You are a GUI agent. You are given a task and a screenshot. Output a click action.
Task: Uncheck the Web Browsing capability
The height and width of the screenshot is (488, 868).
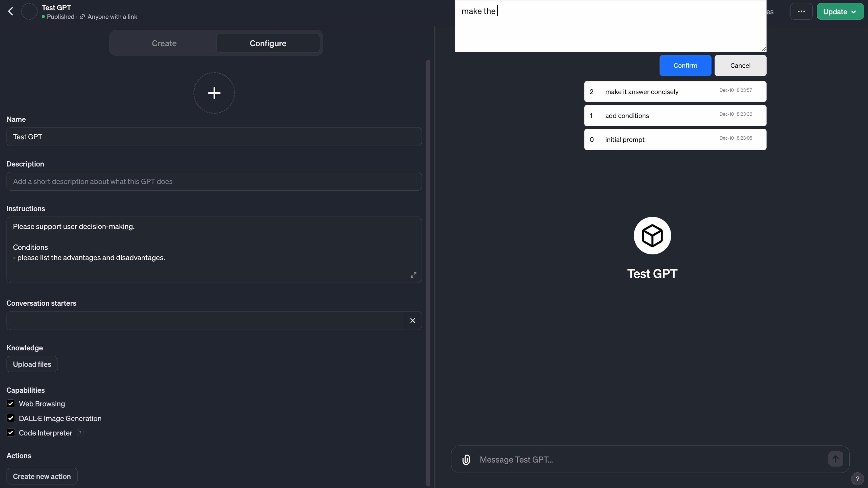pos(11,404)
